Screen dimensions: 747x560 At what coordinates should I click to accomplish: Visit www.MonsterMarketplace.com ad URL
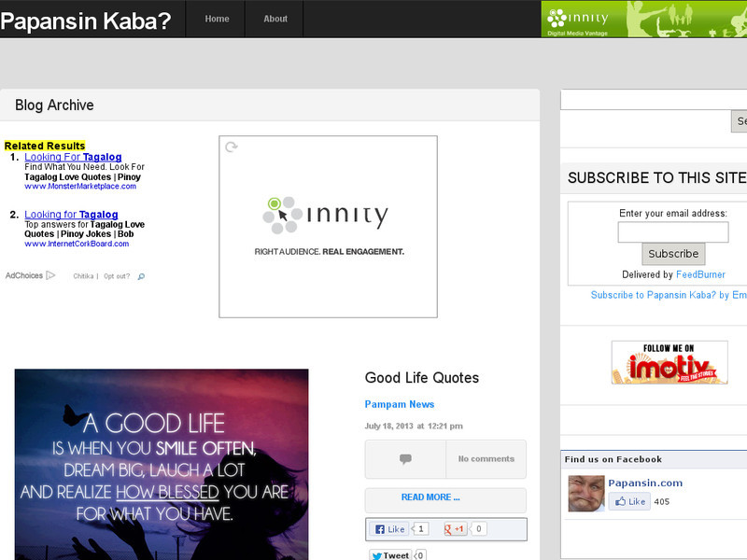click(x=80, y=186)
